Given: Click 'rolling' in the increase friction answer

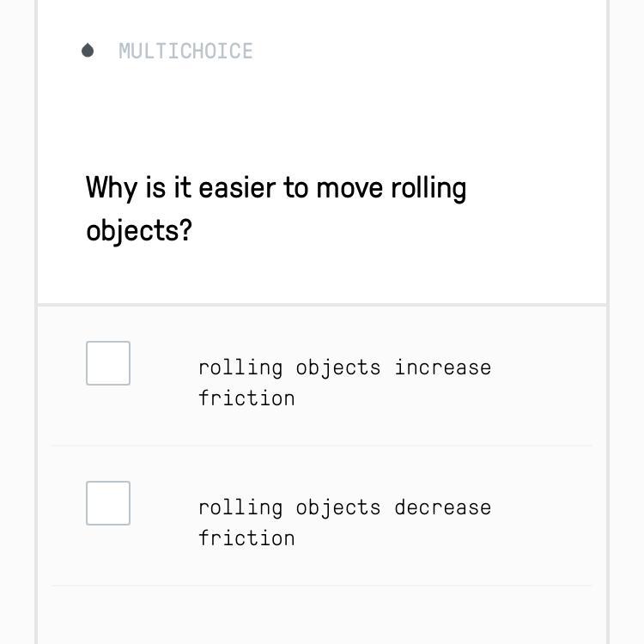Looking at the screenshot, I should point(240,368).
